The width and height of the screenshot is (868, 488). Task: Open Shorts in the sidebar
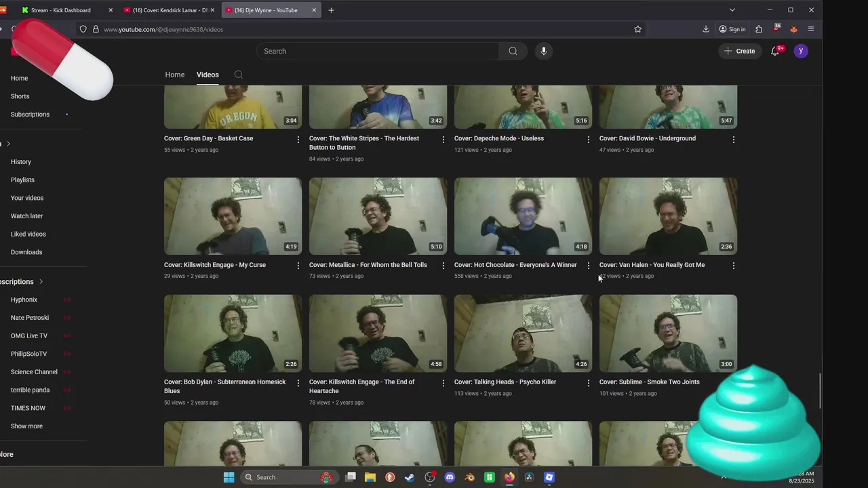(20, 96)
